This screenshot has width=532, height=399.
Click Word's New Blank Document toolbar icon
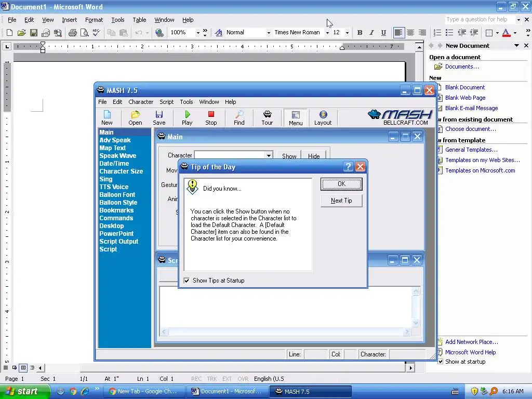[9, 33]
